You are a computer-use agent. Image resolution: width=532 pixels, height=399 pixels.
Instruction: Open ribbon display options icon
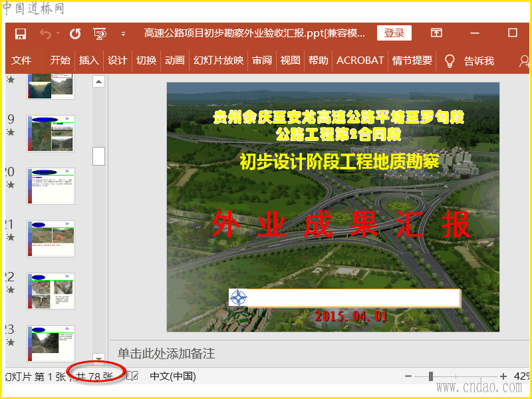pos(436,33)
